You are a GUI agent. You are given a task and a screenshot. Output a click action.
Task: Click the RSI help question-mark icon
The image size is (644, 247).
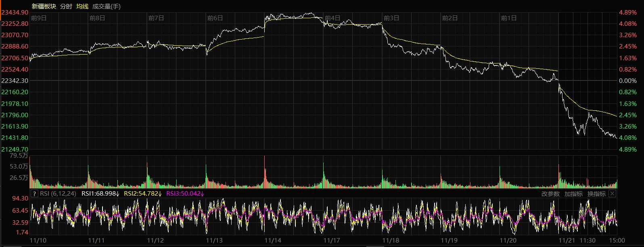tap(34, 194)
